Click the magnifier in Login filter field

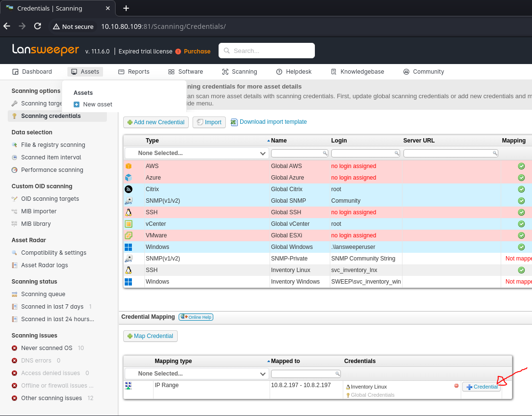click(x=397, y=154)
